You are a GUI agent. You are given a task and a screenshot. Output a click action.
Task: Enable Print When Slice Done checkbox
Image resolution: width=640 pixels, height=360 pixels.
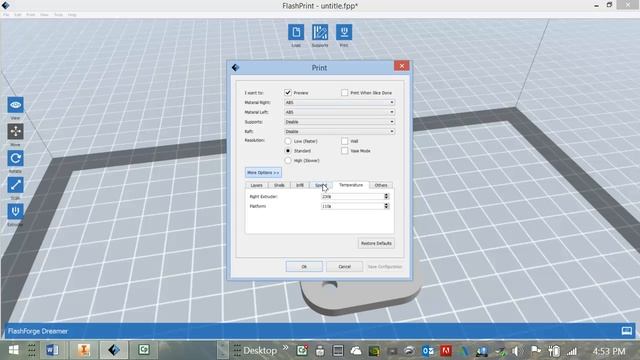(344, 93)
